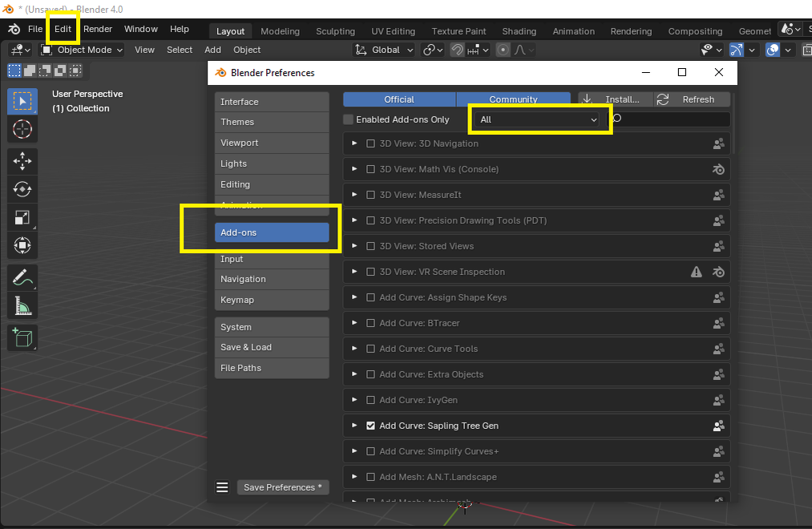Screen dimensions: 812x529
Task: Open Global transform orientation dropdown
Action: coord(384,50)
